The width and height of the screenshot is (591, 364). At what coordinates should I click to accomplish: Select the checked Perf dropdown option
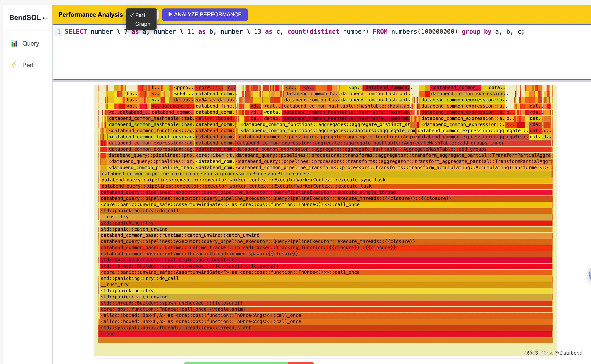click(x=140, y=15)
